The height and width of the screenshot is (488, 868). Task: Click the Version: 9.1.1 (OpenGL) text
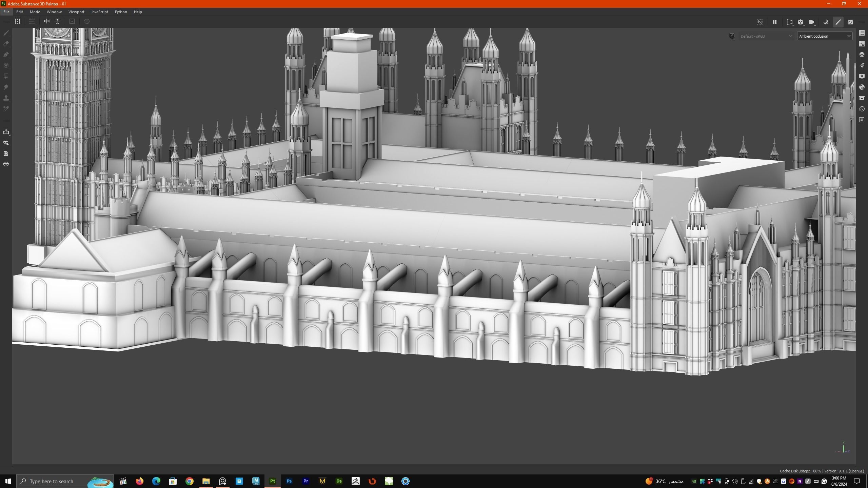click(x=844, y=471)
